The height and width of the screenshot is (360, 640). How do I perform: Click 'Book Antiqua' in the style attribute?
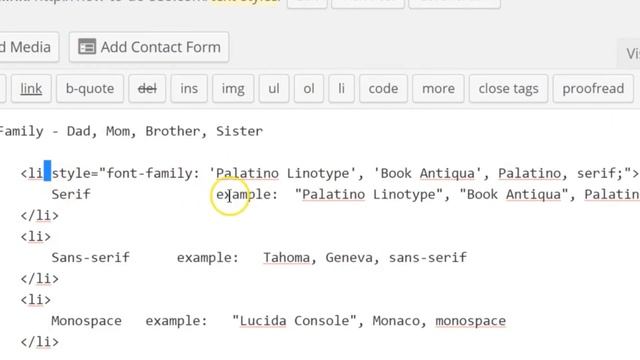pos(428,173)
